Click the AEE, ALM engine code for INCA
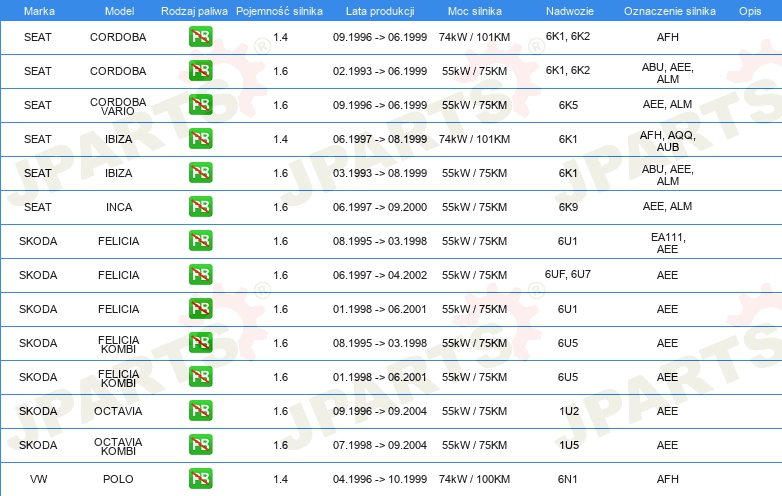This screenshot has height=496, width=782. pos(667,206)
